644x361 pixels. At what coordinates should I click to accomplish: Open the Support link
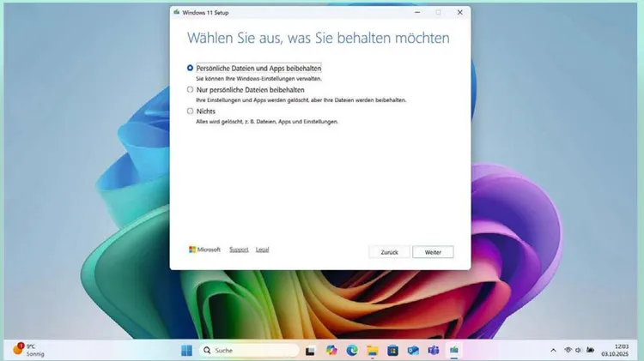pyautogui.click(x=239, y=250)
